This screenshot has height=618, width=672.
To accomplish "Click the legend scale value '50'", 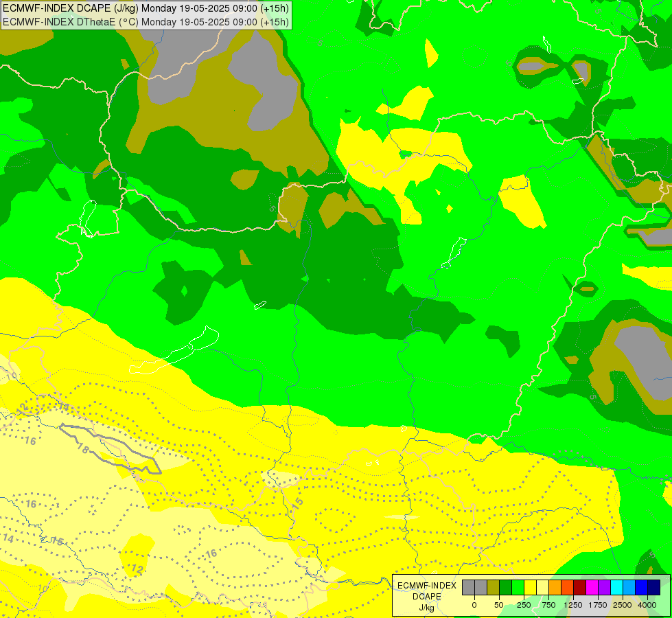I will point(499,605).
